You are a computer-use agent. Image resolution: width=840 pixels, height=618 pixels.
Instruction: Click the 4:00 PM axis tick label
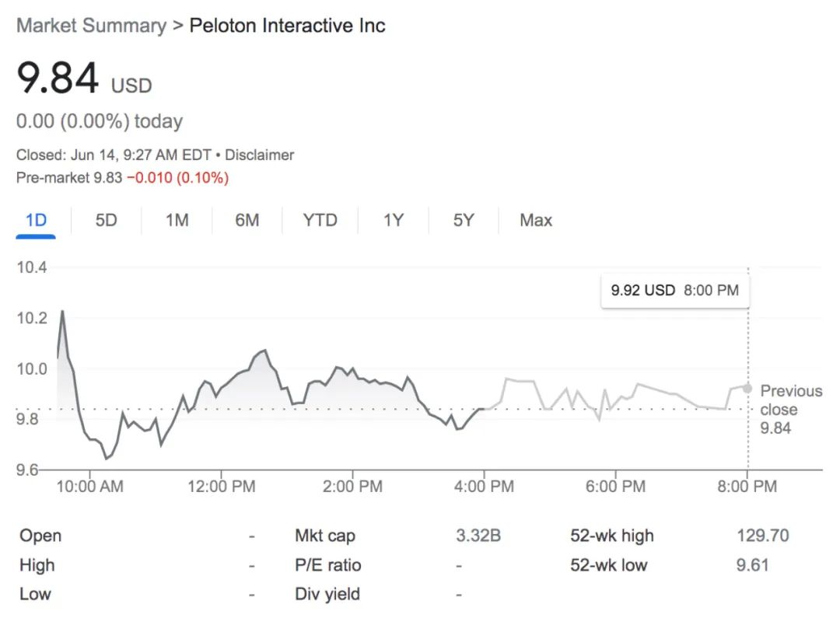484,487
